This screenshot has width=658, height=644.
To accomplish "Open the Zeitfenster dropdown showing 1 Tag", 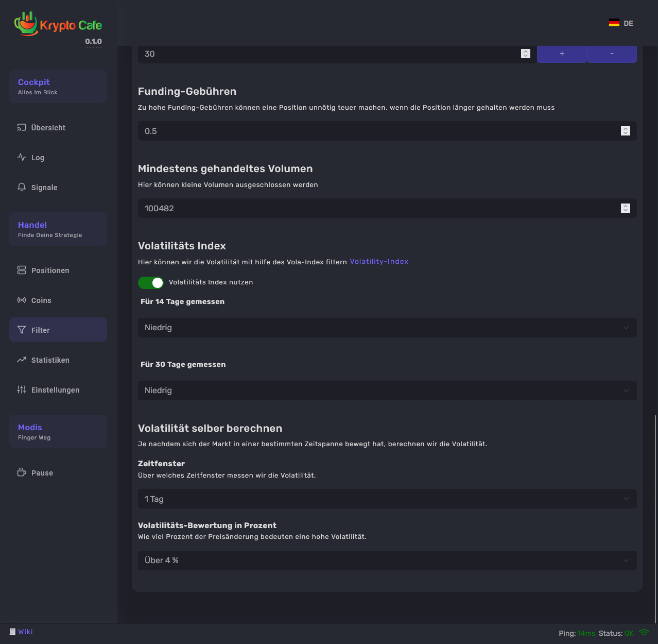I will point(387,499).
